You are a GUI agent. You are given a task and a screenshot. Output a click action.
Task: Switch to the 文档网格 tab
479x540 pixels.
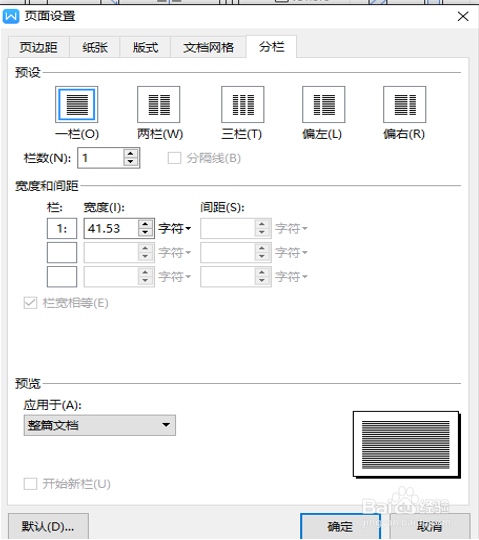click(x=208, y=47)
